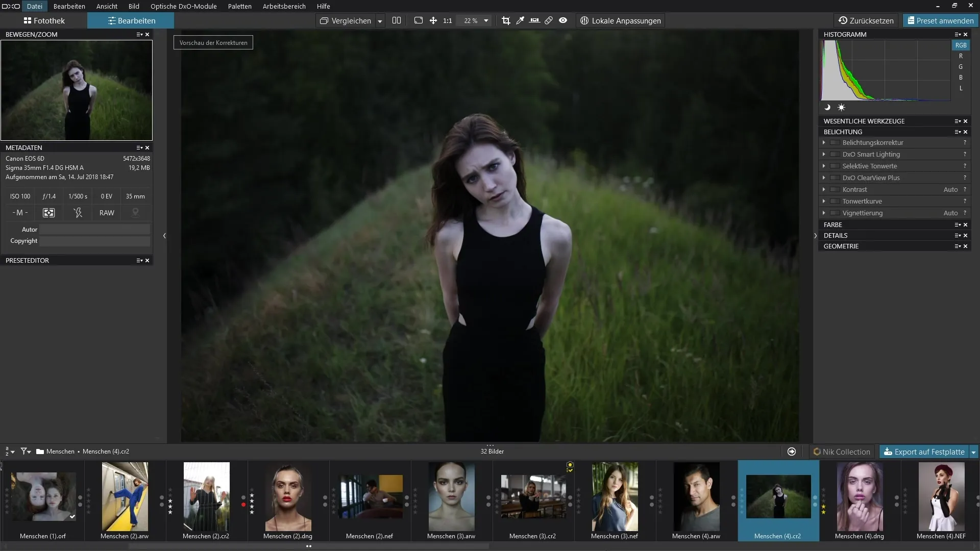Open the Ansicht menu
This screenshot has height=551, width=980.
click(107, 6)
